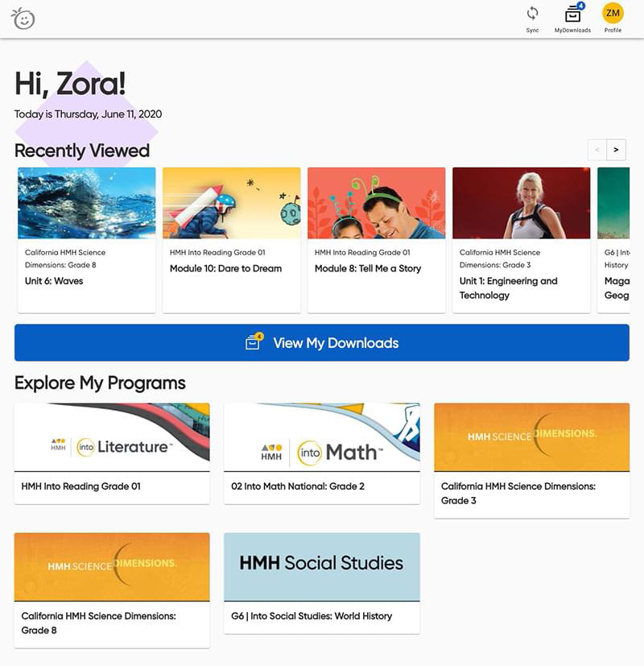The height and width of the screenshot is (666, 644).
Task: Open the Engineering and Technology thumbnail
Action: tap(522, 203)
